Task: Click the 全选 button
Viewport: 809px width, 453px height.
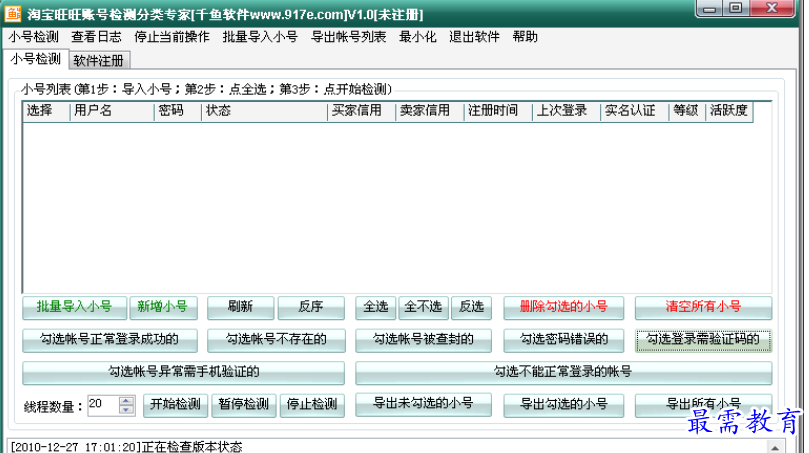Action: pos(376,308)
